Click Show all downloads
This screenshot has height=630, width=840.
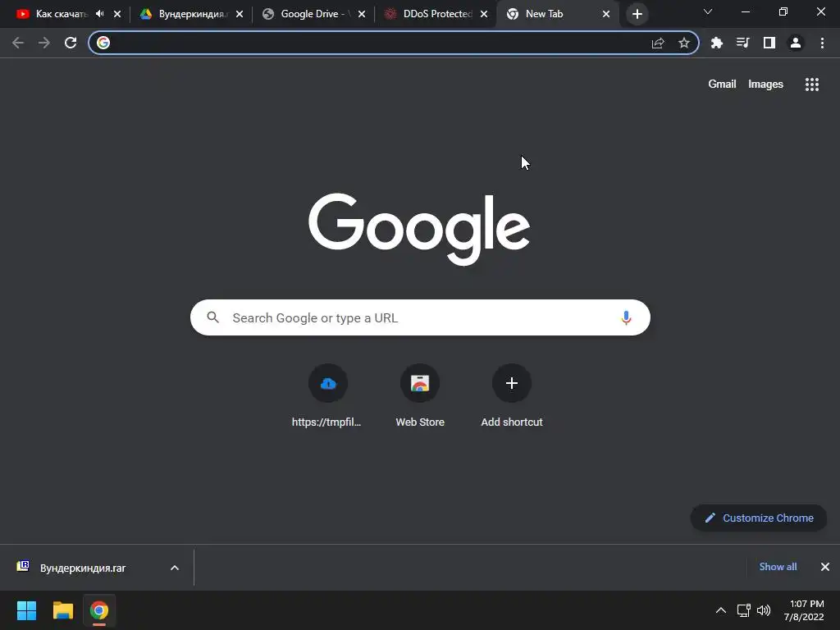point(778,567)
